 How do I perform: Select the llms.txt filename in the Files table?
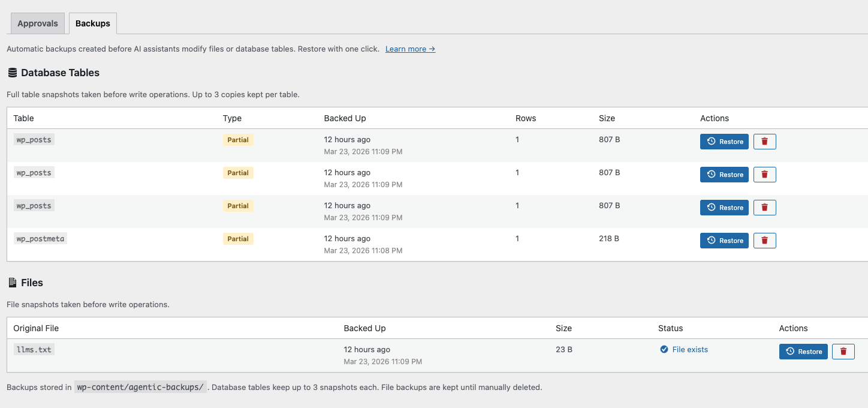(34, 349)
